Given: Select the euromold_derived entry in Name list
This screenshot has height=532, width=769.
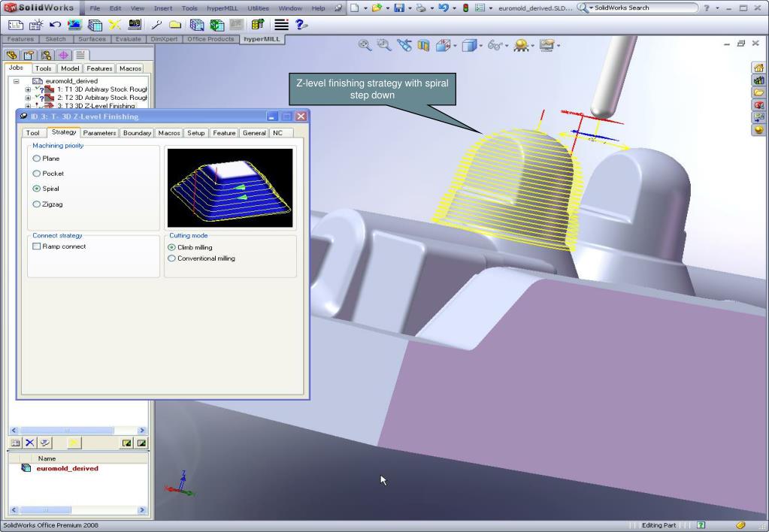Looking at the screenshot, I should [67, 468].
